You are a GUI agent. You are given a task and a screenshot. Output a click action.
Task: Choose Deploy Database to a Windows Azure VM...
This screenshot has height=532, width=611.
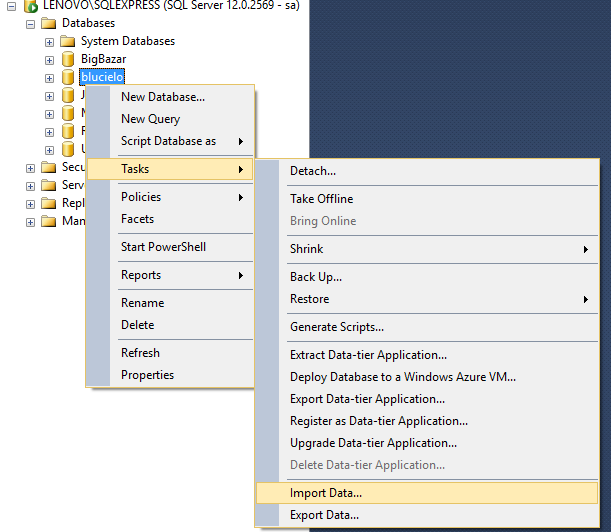[x=427, y=377]
